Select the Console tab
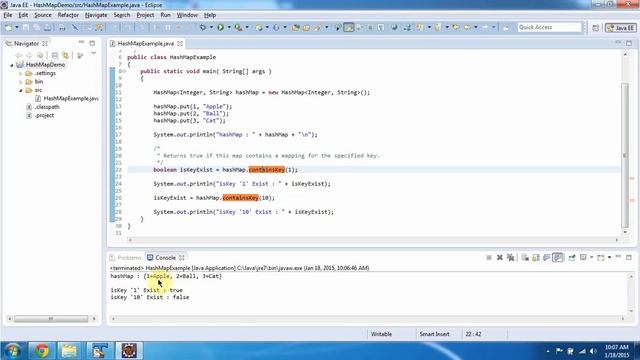The height and width of the screenshot is (360, 640). 165,258
